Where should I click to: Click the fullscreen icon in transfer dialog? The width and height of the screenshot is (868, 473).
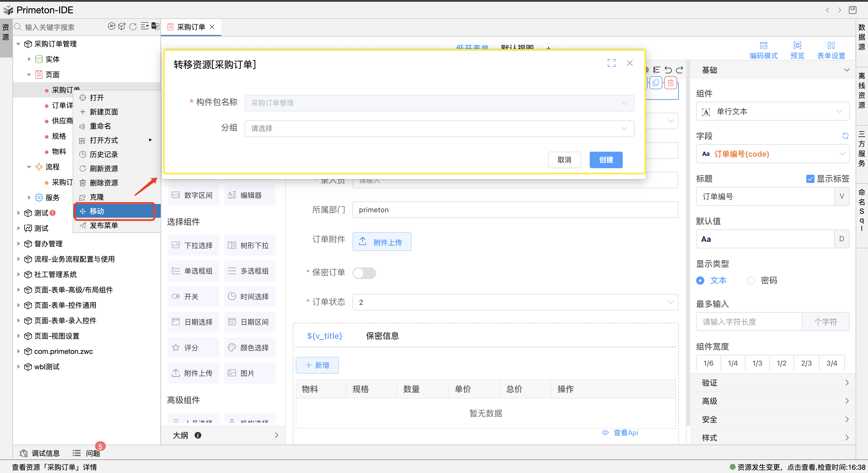click(611, 63)
